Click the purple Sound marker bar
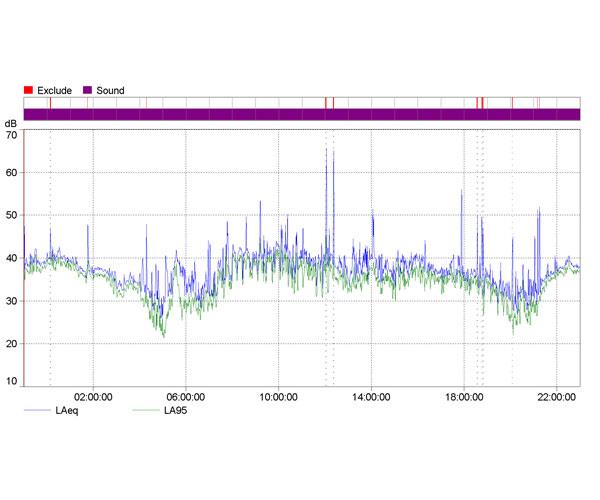The image size is (600, 500). click(x=300, y=114)
